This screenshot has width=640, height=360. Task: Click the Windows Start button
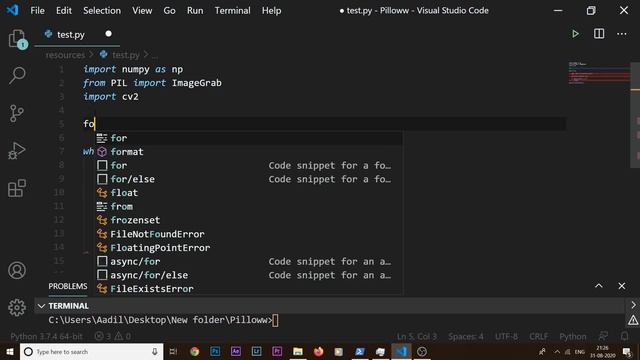pyautogui.click(x=9, y=351)
